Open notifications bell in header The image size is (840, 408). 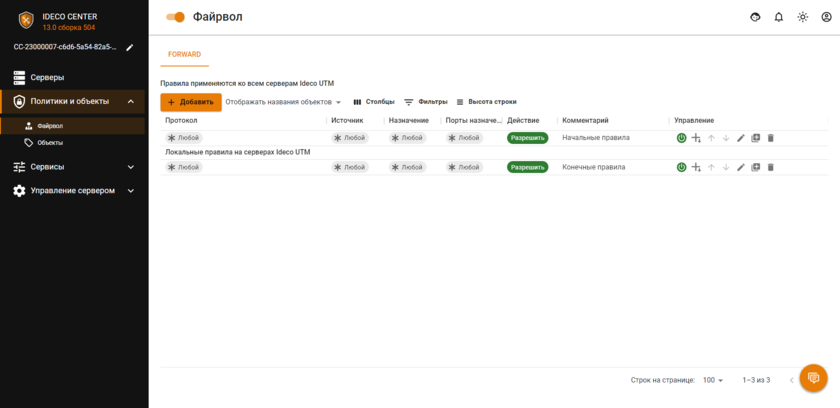click(779, 17)
